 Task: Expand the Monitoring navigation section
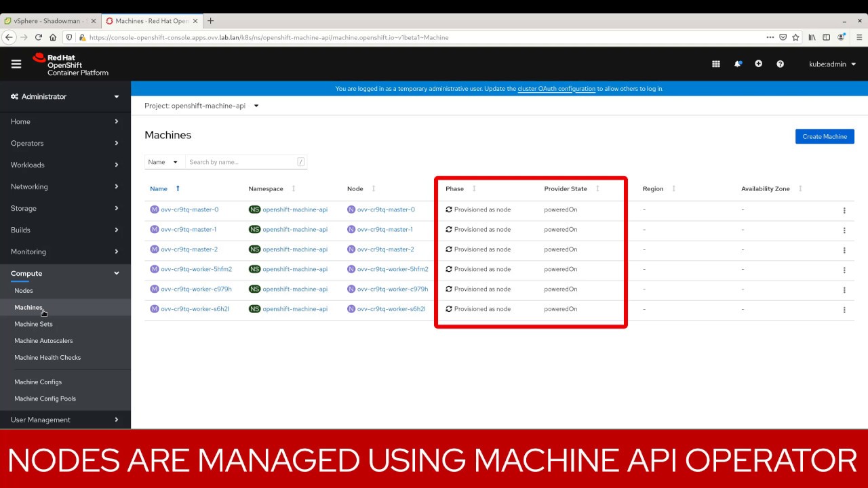(65, 251)
